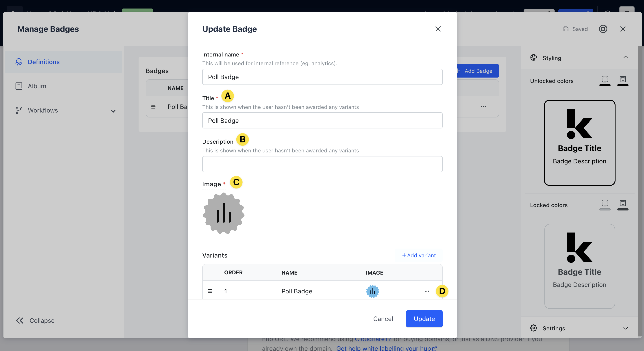Click the drag handle on variant row 1
644x351 pixels.
pyautogui.click(x=210, y=291)
